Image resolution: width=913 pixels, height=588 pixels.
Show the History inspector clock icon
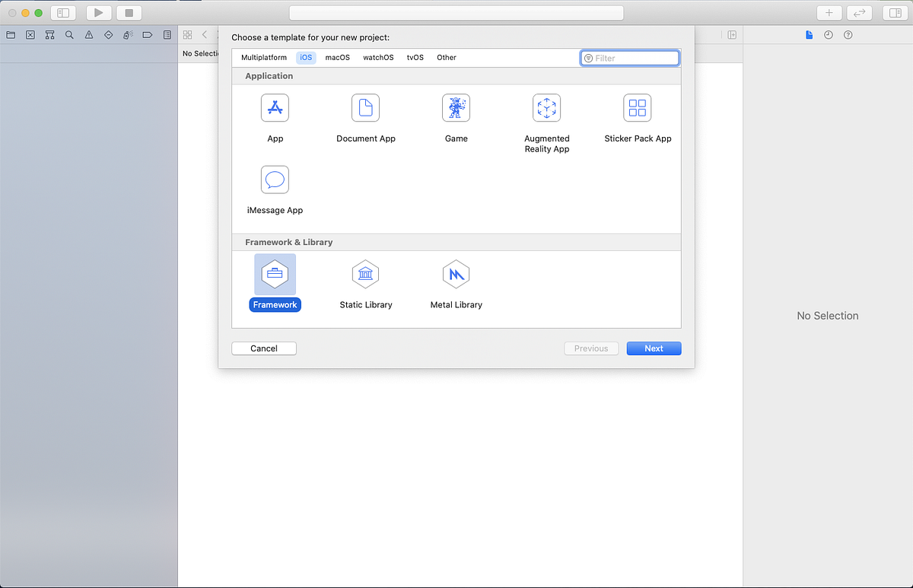tap(829, 34)
